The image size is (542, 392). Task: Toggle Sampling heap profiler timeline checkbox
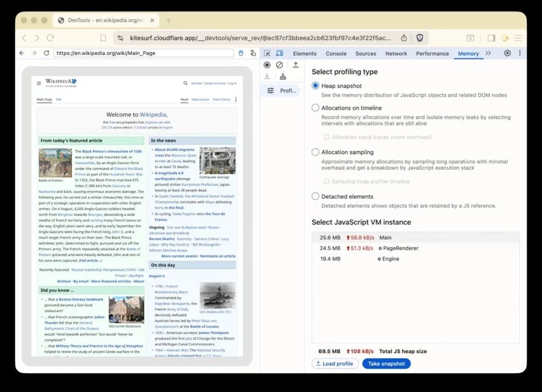[x=326, y=181]
